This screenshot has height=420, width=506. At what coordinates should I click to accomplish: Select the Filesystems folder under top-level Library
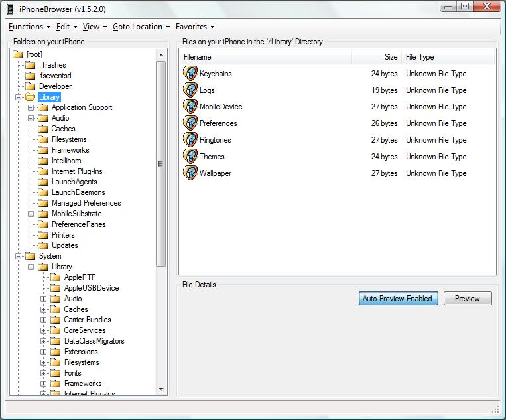click(69, 139)
